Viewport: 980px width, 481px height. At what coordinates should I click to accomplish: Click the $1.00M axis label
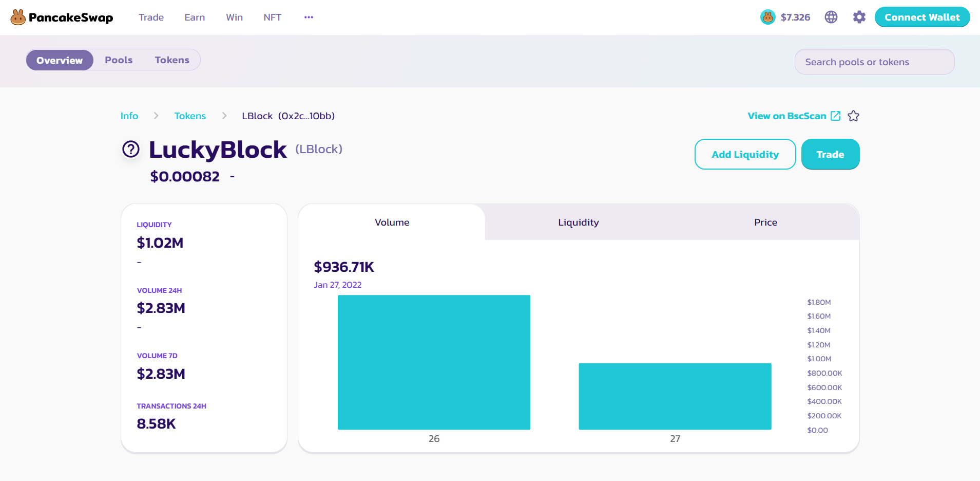819,359
